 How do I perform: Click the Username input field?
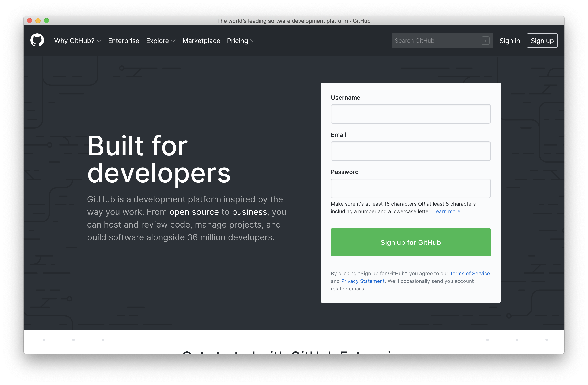[411, 113]
